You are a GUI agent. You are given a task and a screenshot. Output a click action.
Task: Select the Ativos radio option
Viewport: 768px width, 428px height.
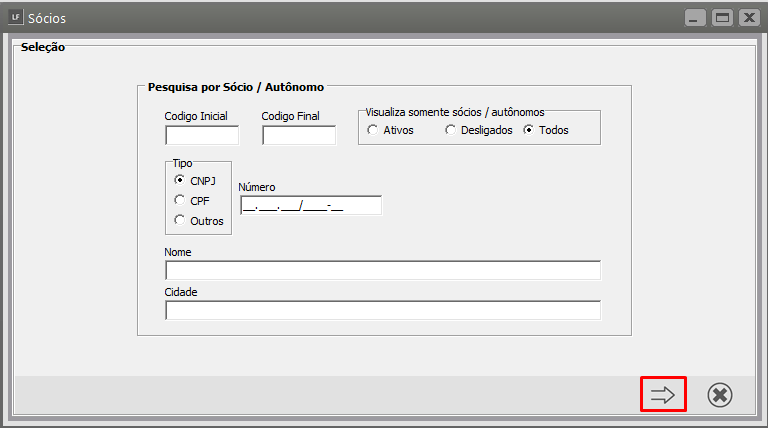coord(373,130)
